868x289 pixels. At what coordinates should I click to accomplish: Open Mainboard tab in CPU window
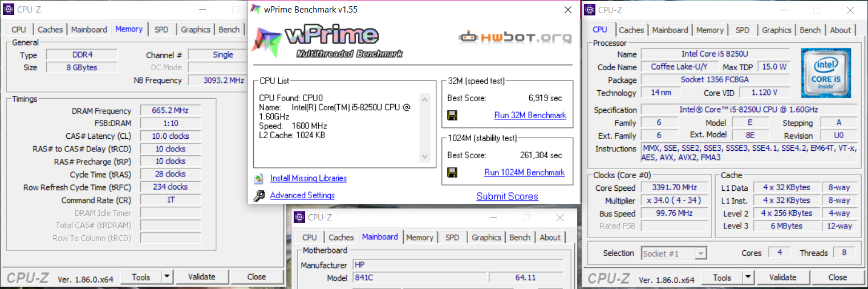670,30
